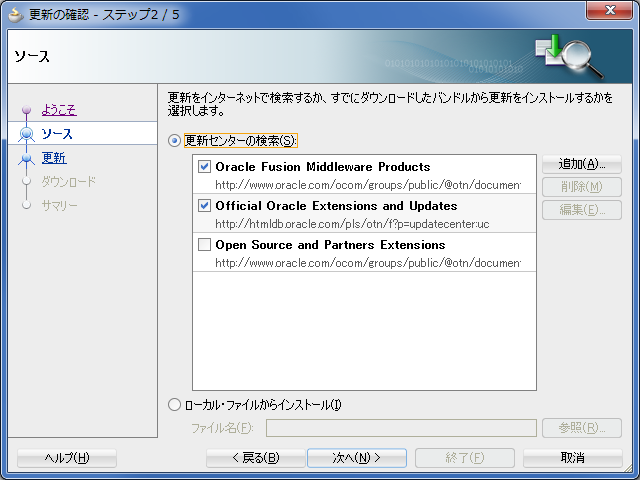Proceed with 次へ(N) button
Image resolution: width=640 pixels, height=480 pixels.
(357, 458)
